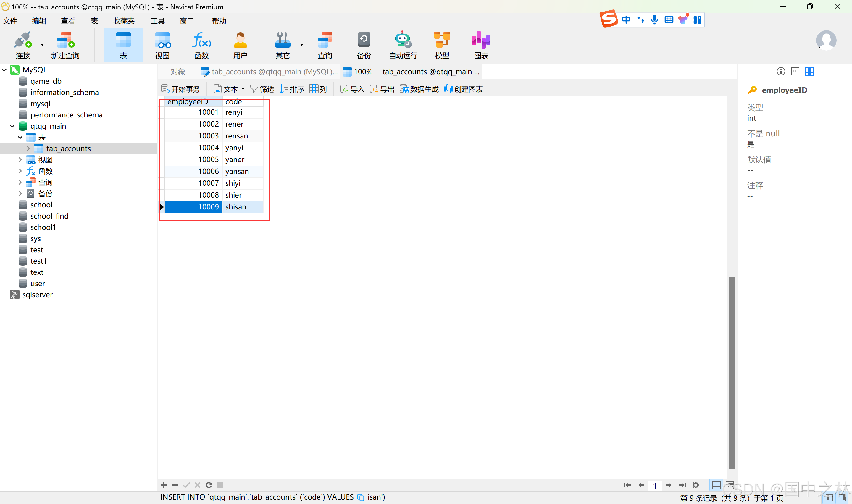Screen dimensions: 852x504
Task: Select row with employeeID 10005
Action: 208,159
